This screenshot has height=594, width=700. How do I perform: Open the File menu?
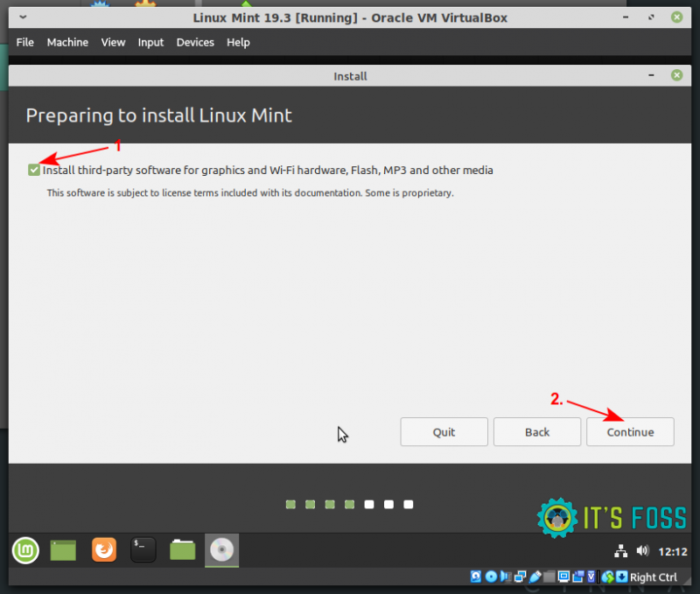(x=25, y=42)
